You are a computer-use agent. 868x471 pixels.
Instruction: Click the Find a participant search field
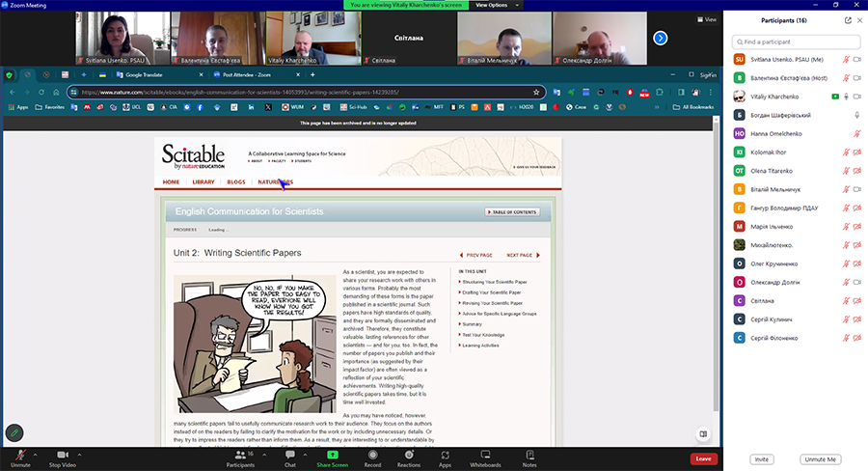tap(796, 42)
